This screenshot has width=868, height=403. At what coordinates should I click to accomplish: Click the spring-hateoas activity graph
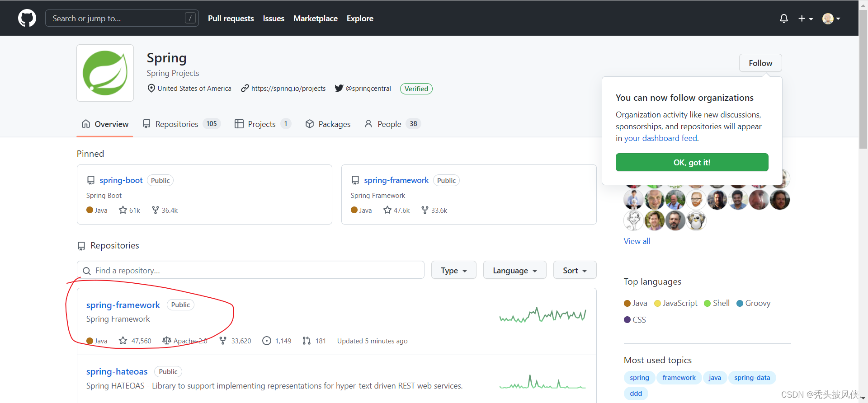click(x=542, y=382)
